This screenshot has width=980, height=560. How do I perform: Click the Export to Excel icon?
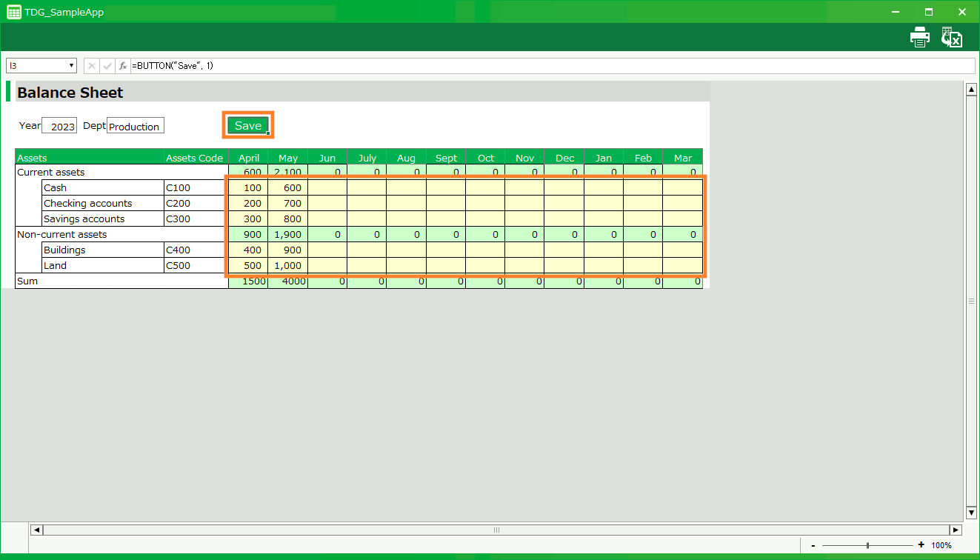click(x=951, y=37)
